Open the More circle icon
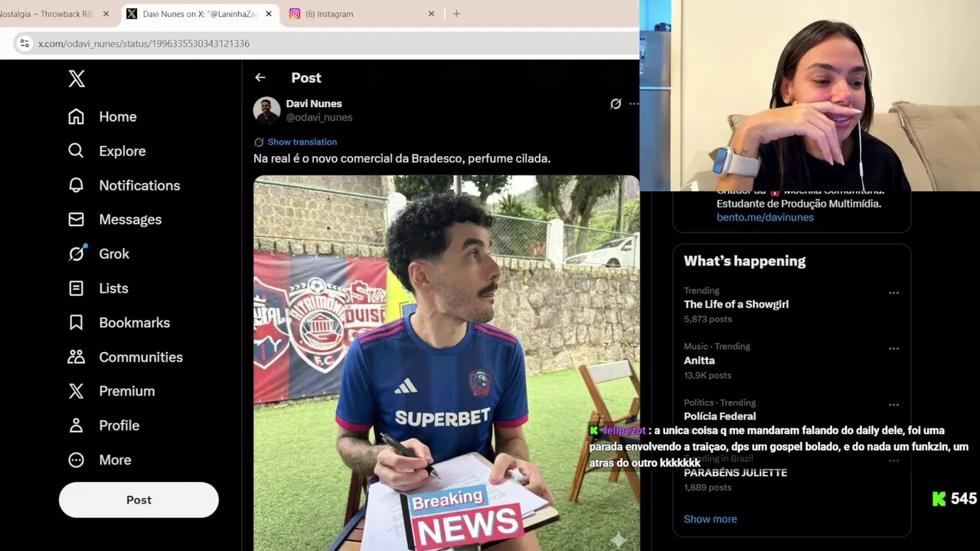The width and height of the screenshot is (980, 551). (76, 460)
